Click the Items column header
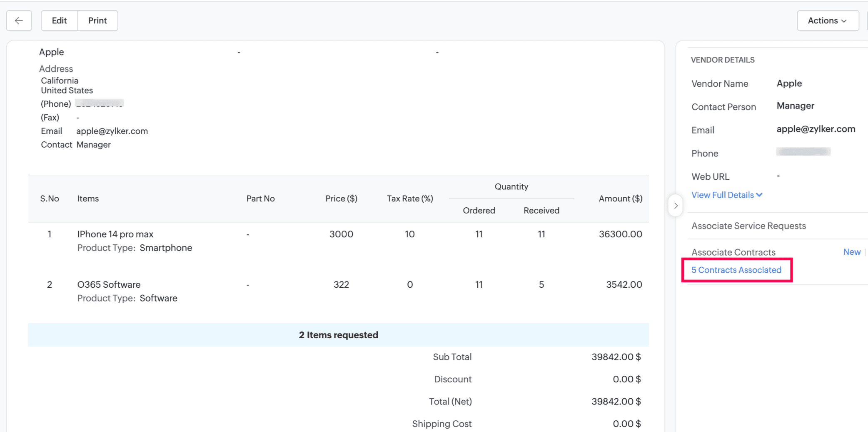 pyautogui.click(x=88, y=198)
